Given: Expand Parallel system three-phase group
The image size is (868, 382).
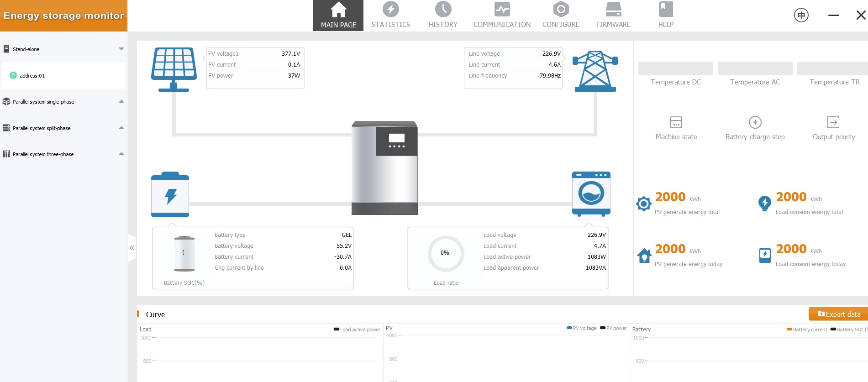Looking at the screenshot, I should (x=121, y=154).
